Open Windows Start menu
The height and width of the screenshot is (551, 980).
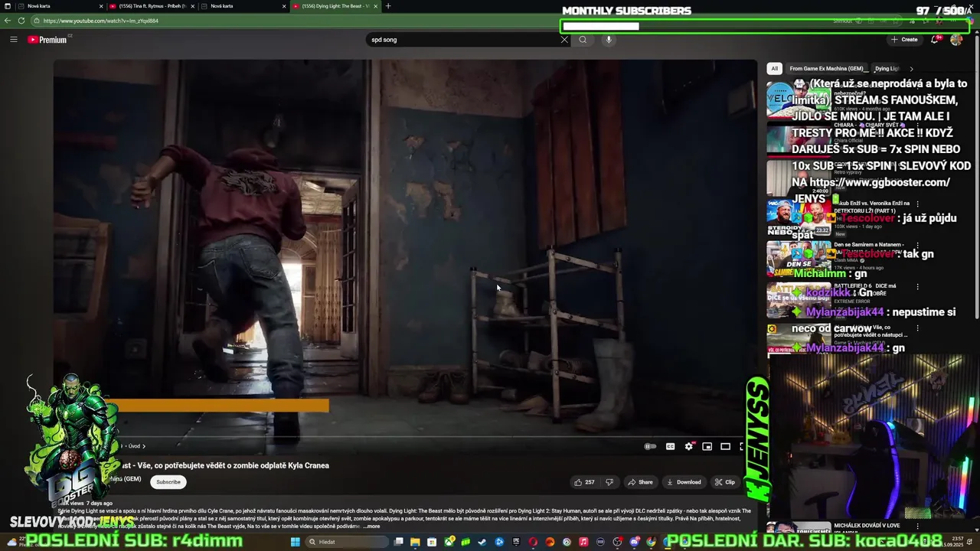tap(295, 542)
